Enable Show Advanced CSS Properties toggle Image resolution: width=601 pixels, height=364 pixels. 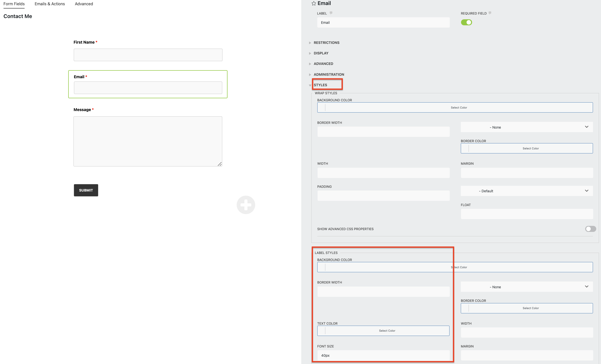point(590,229)
